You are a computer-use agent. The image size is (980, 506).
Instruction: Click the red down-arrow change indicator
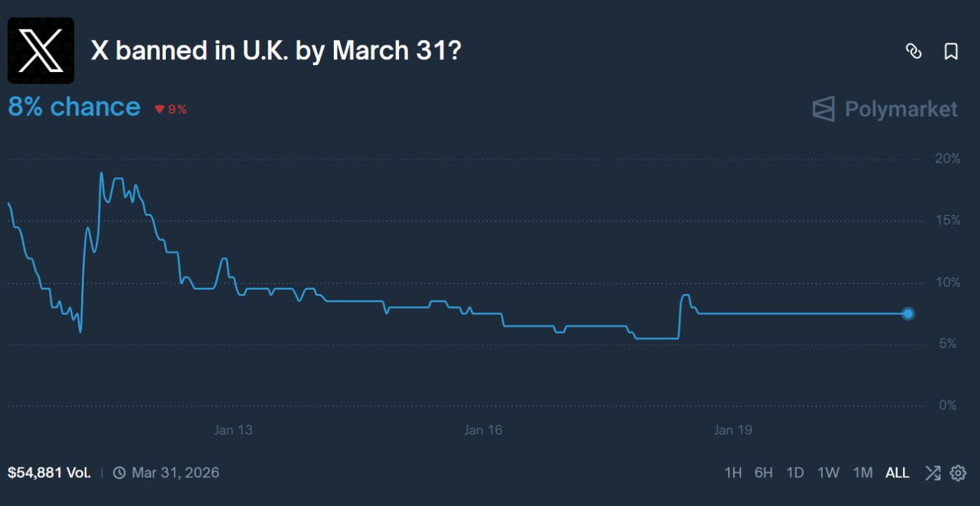pos(159,109)
